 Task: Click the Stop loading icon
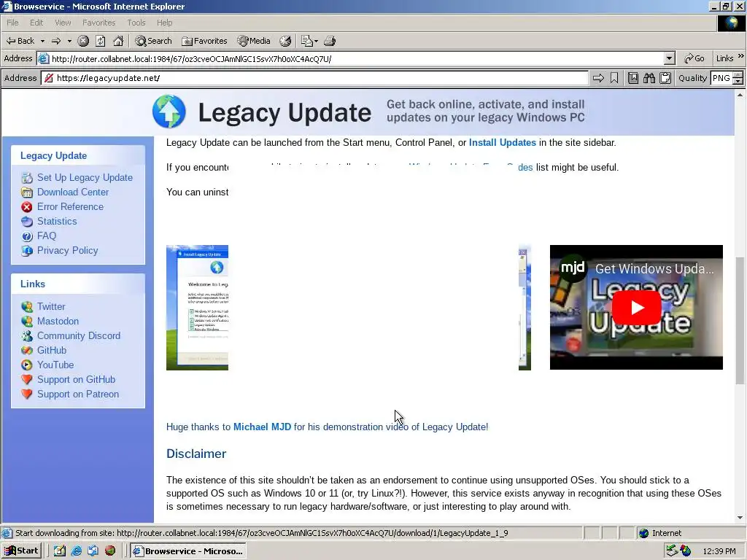click(x=83, y=41)
